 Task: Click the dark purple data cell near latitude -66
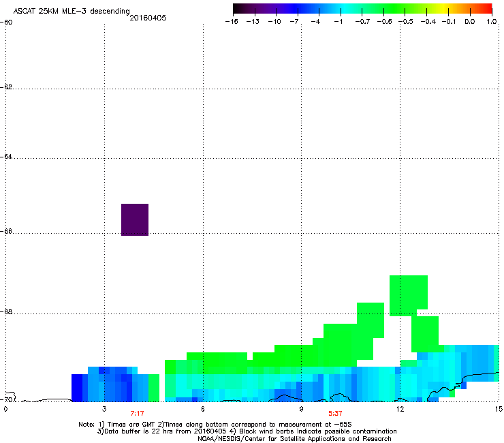pyautogui.click(x=135, y=219)
